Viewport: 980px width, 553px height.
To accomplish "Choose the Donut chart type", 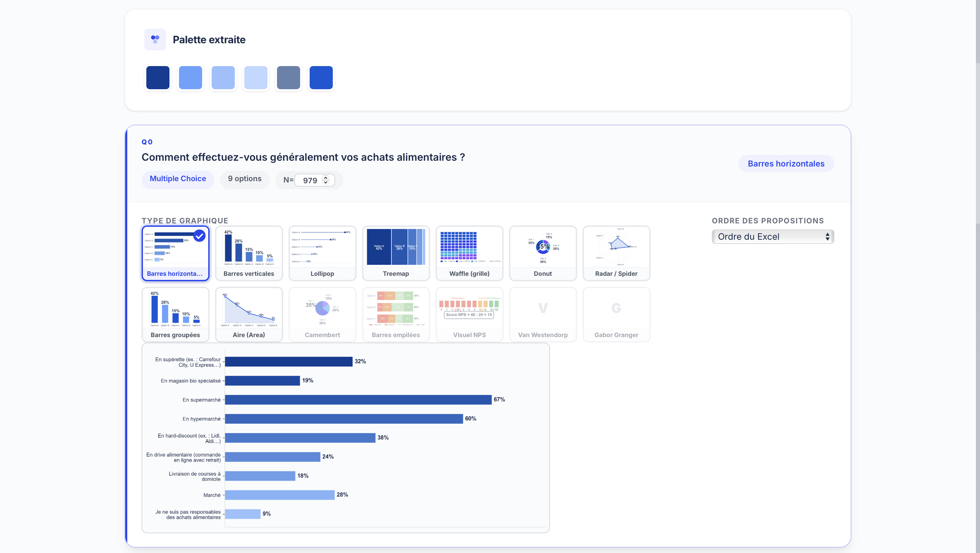I will point(542,253).
